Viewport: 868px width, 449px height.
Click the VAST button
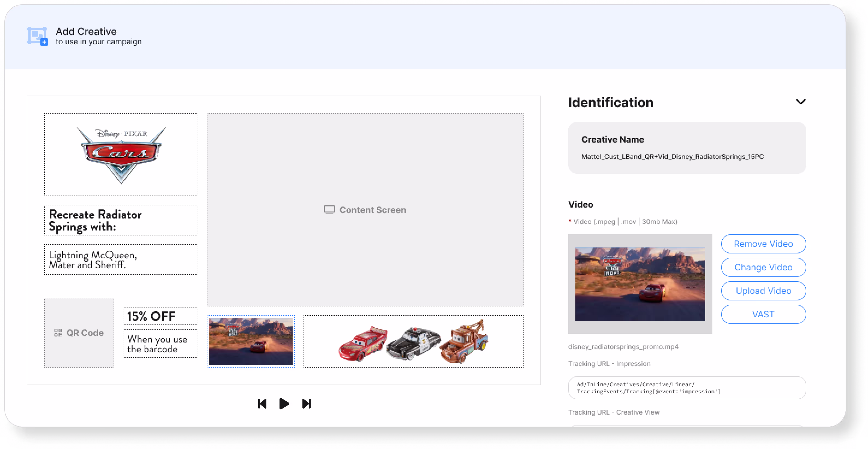[763, 314]
